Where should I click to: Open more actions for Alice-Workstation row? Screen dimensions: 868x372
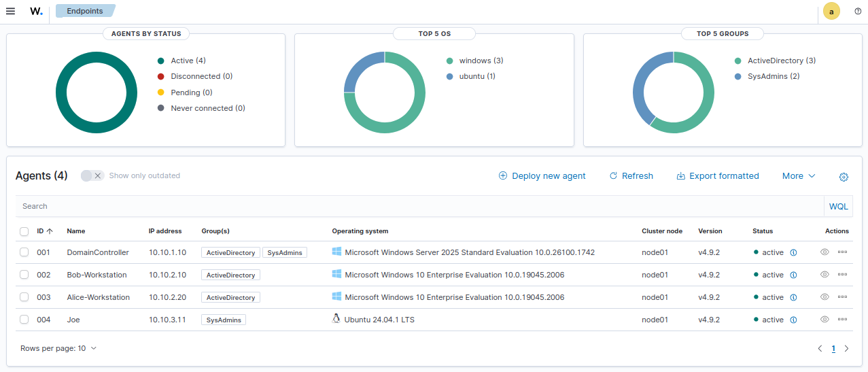click(842, 297)
